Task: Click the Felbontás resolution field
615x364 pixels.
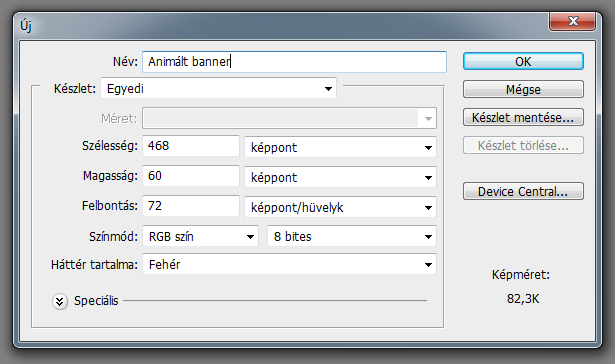Action: pyautogui.click(x=191, y=206)
